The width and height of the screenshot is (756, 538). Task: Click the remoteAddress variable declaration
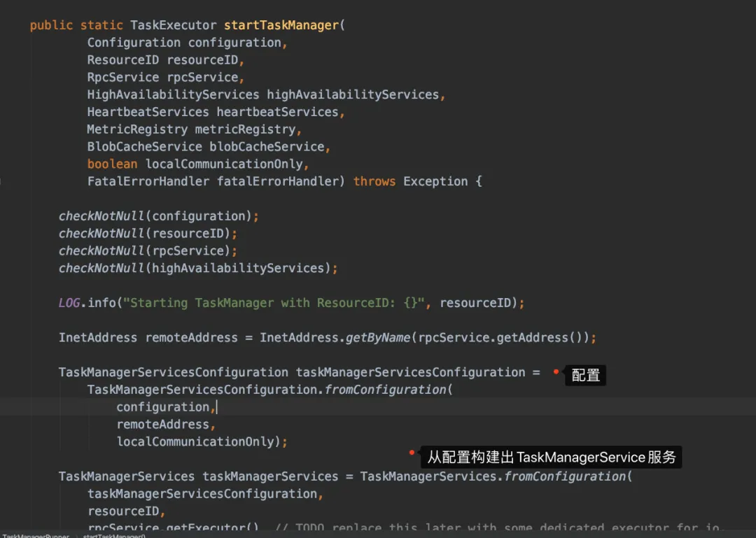pyautogui.click(x=191, y=337)
